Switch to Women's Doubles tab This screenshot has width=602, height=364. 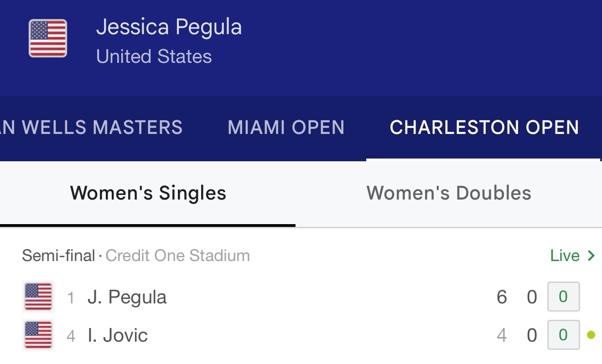[449, 193]
